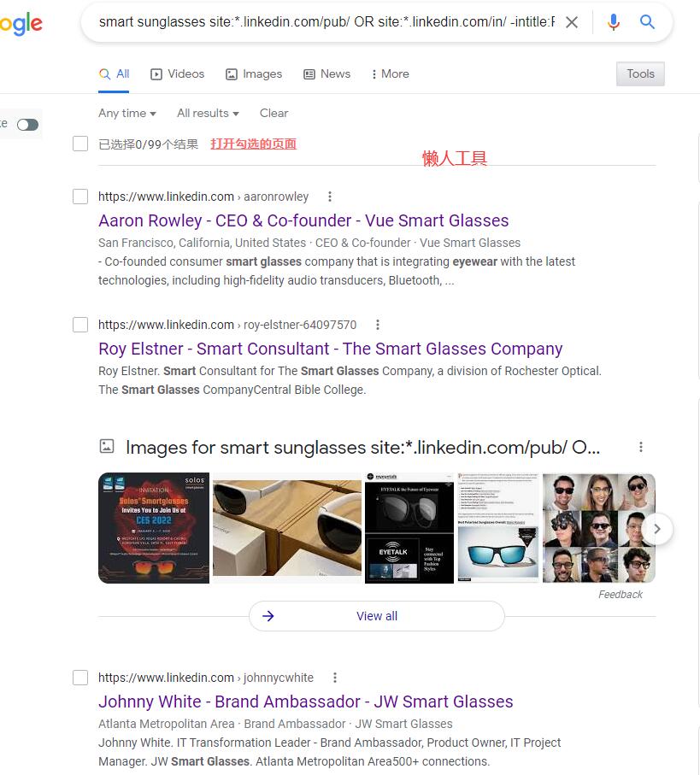Image resolution: width=700 pixels, height=775 pixels.
Task: Open three-dot menu for Images section
Action: point(641,447)
